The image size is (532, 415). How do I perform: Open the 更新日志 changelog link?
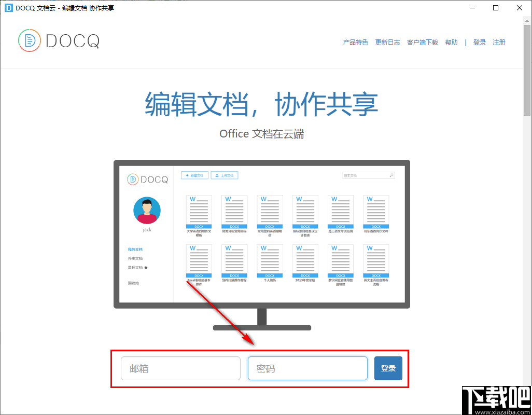[387, 42]
